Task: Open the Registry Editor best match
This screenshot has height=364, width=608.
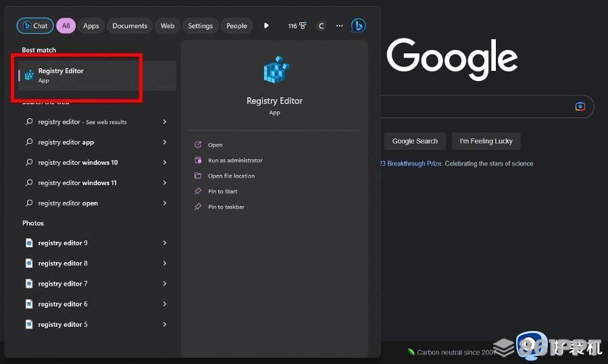Action: [97, 75]
